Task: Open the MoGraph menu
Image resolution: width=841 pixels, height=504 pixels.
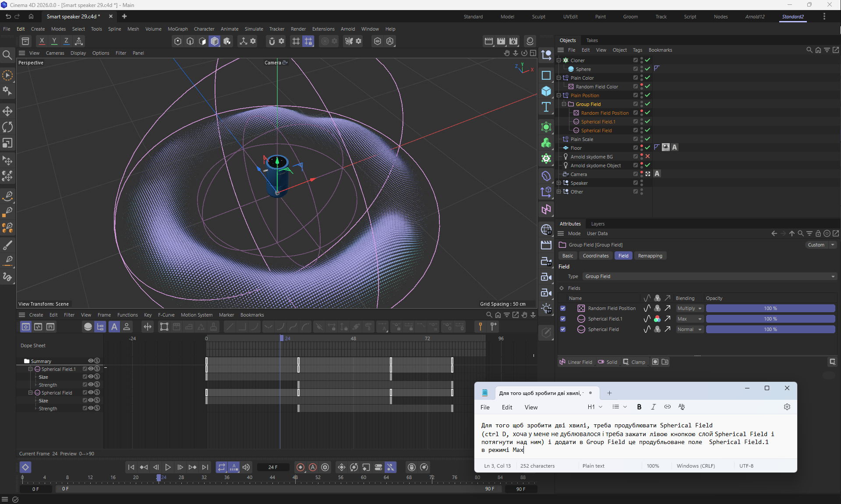Action: point(177,29)
